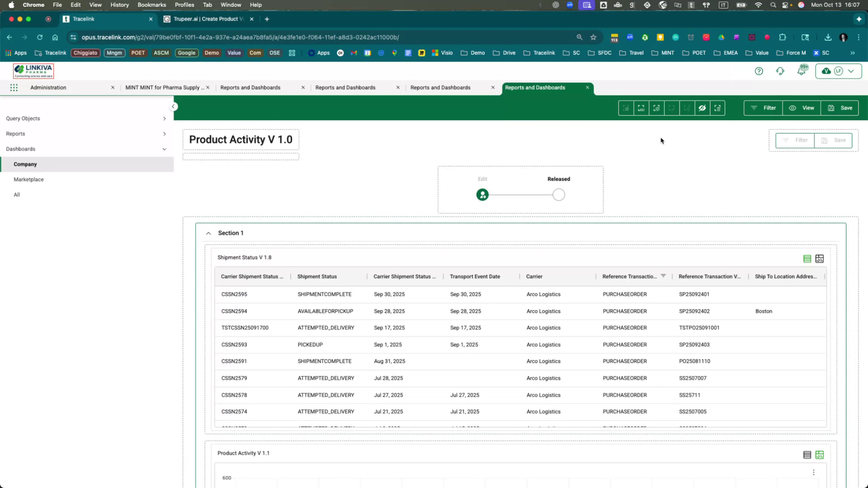Switch Shipment Status widget to chart view
The image size is (868, 488).
(x=820, y=258)
